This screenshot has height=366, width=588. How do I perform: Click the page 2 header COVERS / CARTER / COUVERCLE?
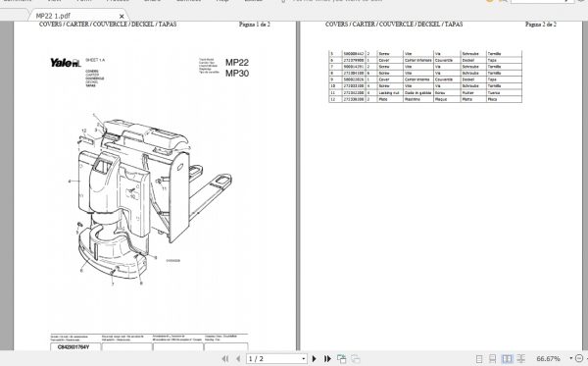click(394, 24)
